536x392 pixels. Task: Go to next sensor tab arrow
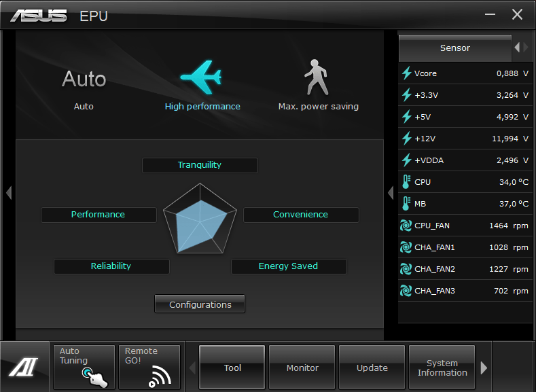pos(526,48)
